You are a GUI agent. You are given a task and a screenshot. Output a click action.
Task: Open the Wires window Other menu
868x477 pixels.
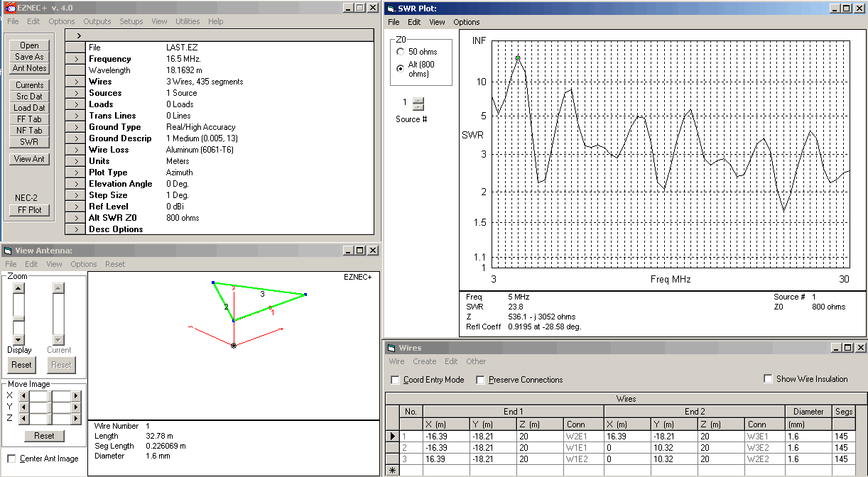click(x=476, y=361)
